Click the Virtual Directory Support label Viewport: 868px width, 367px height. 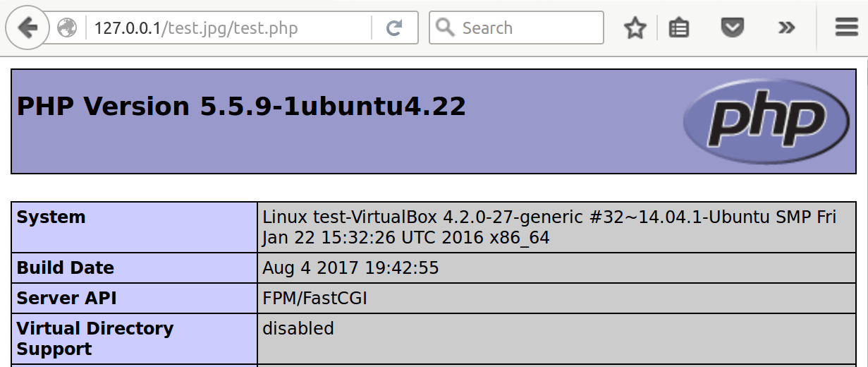[94, 339]
